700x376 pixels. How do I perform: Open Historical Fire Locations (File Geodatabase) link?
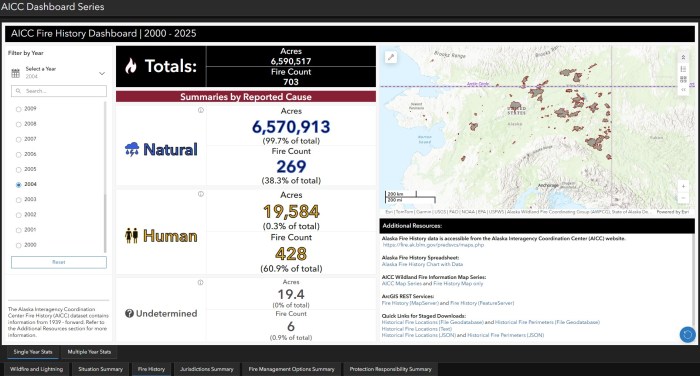point(432,322)
